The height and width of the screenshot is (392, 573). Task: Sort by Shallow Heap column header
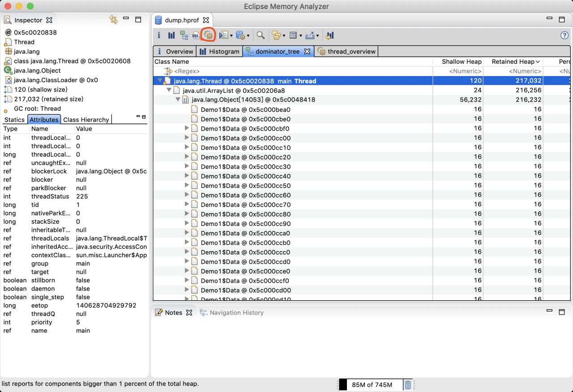point(458,62)
